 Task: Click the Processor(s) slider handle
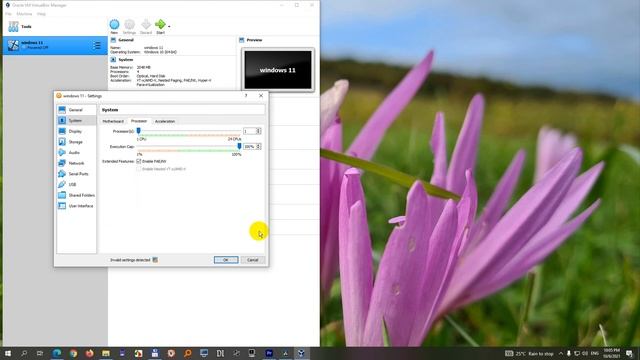click(138, 131)
